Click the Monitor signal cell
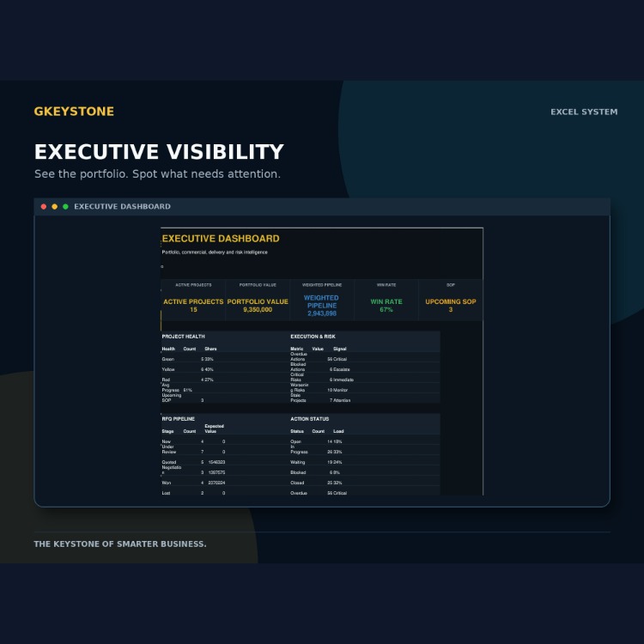This screenshot has height=644, width=644. pos(341,390)
